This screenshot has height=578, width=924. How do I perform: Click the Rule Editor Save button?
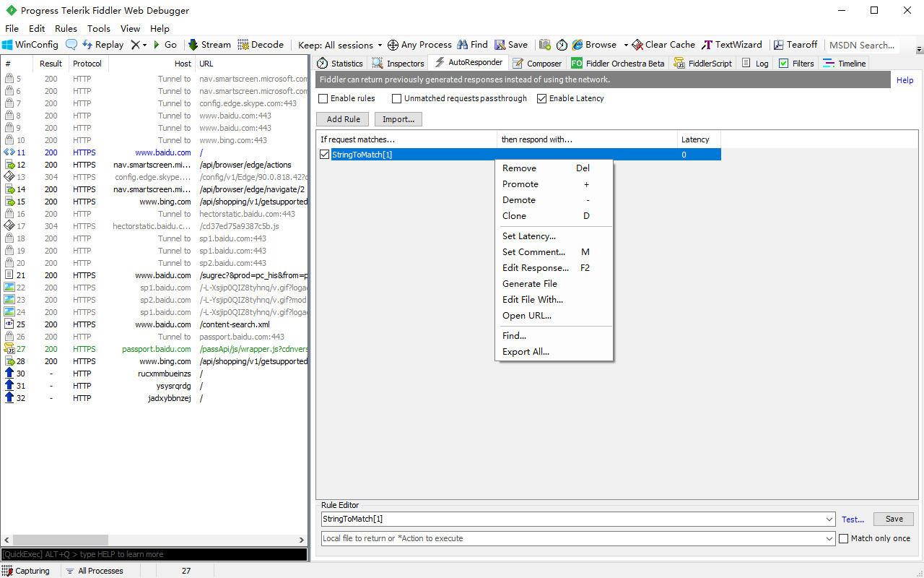(894, 519)
